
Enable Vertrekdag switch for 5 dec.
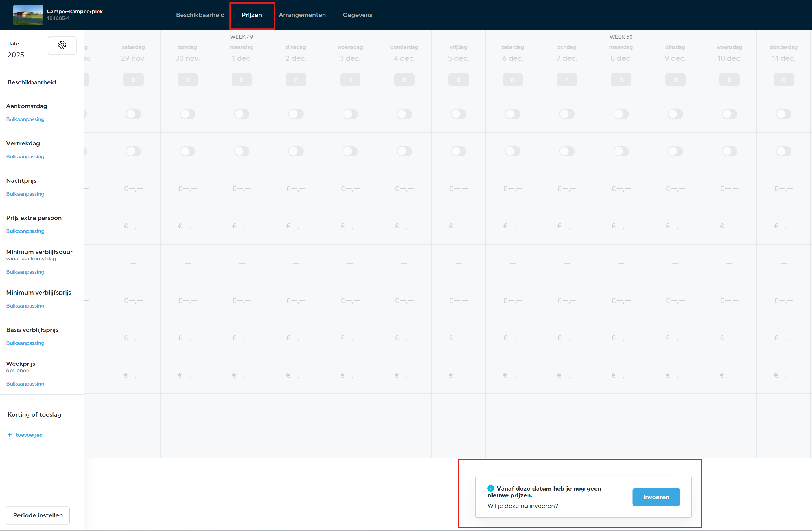tap(458, 151)
